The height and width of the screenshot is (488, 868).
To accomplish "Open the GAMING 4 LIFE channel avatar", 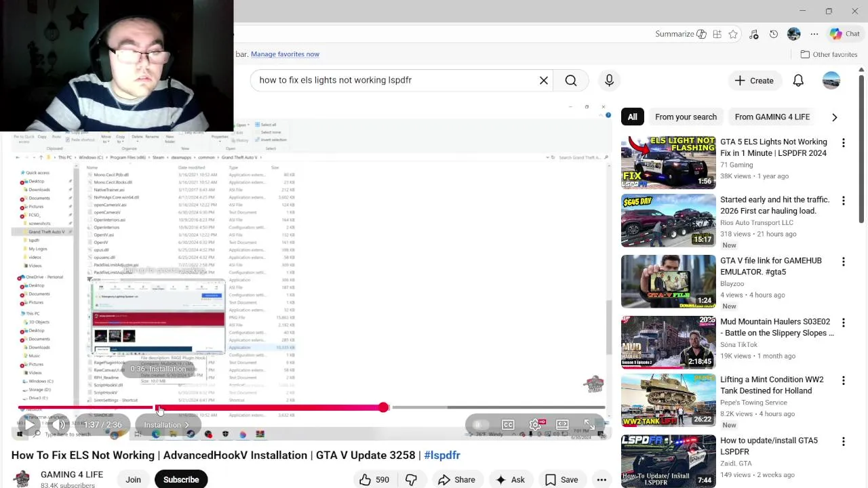I will pyautogui.click(x=22, y=479).
